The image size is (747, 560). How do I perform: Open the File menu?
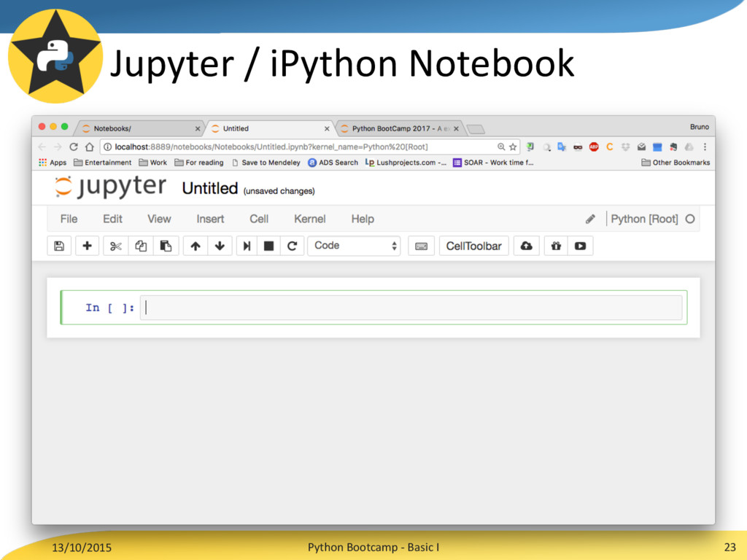pyautogui.click(x=69, y=219)
